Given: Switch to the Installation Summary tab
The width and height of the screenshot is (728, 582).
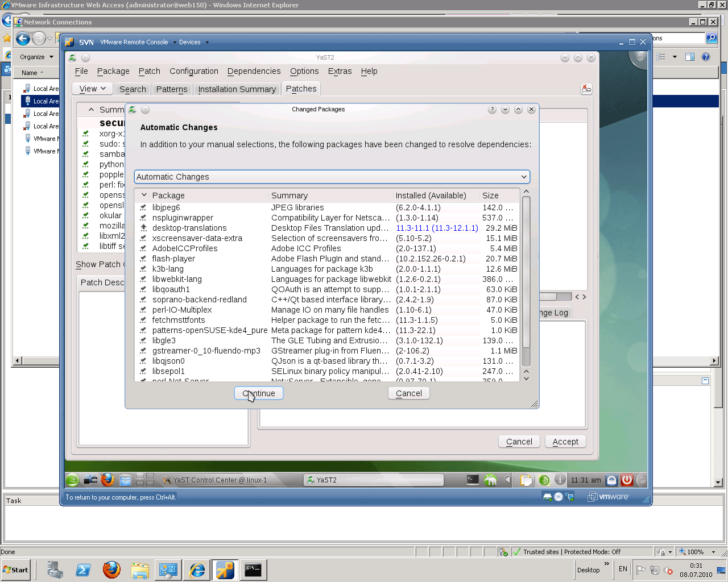Looking at the screenshot, I should coord(237,89).
